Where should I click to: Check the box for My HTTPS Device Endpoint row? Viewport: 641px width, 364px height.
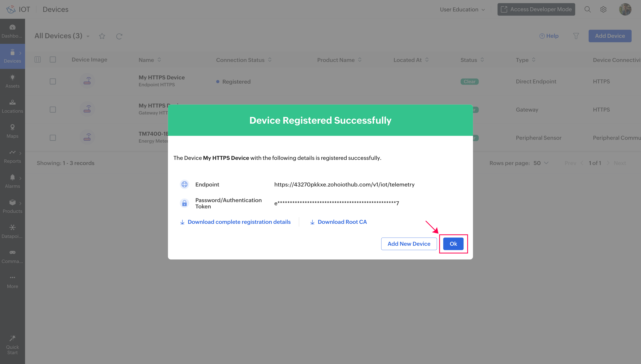[53, 82]
